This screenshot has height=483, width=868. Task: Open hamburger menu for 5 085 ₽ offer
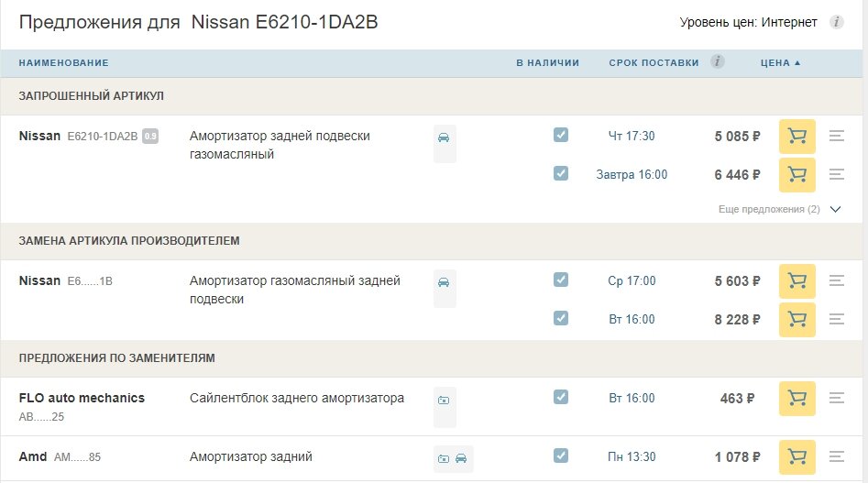(837, 136)
